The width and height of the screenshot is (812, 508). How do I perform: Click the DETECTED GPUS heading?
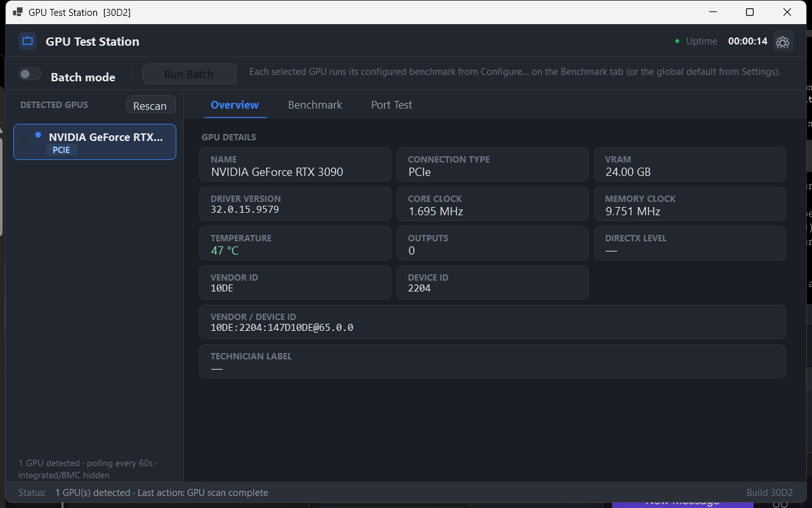tap(54, 105)
